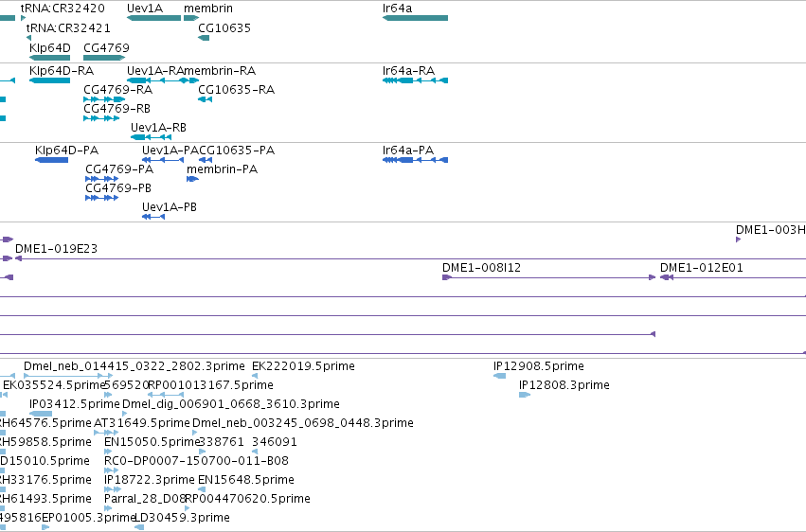Select the EP01005.3prime EST label
Viewport: 806px width, 532px height.
(89, 518)
